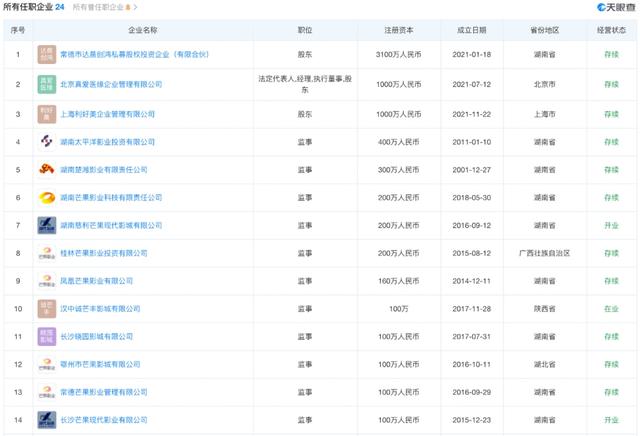Click the 序号 column header
The height and width of the screenshot is (436, 640).
pyautogui.click(x=18, y=30)
